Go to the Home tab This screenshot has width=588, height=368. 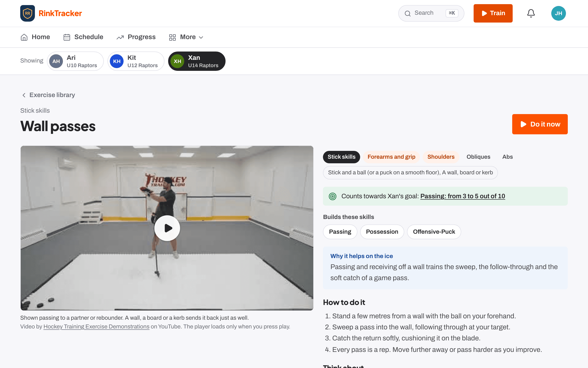click(x=35, y=37)
